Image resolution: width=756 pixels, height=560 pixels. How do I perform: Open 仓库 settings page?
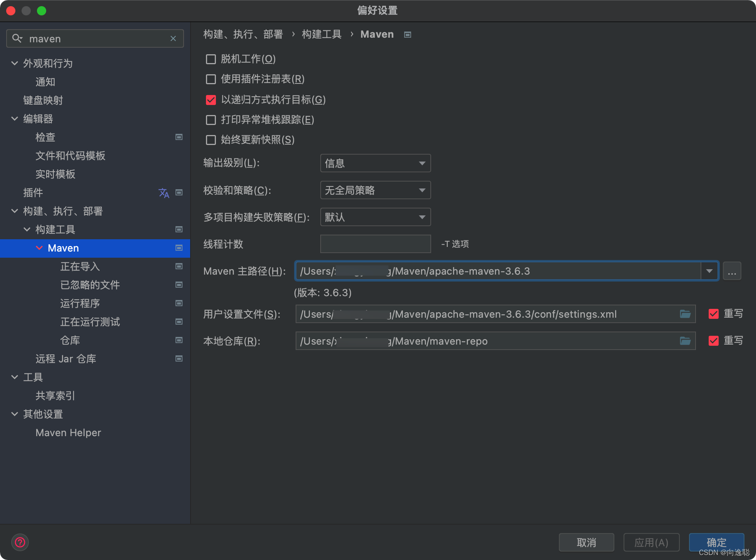tap(70, 340)
